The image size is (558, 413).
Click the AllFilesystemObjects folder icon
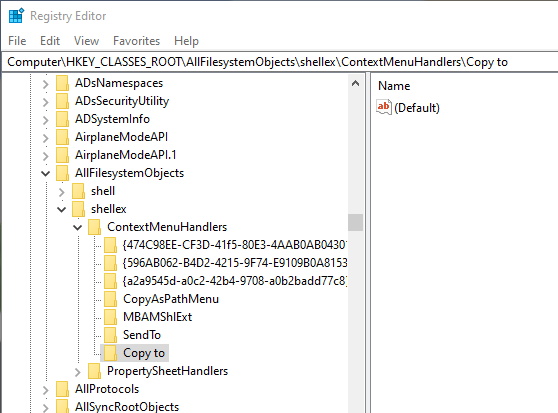point(62,173)
